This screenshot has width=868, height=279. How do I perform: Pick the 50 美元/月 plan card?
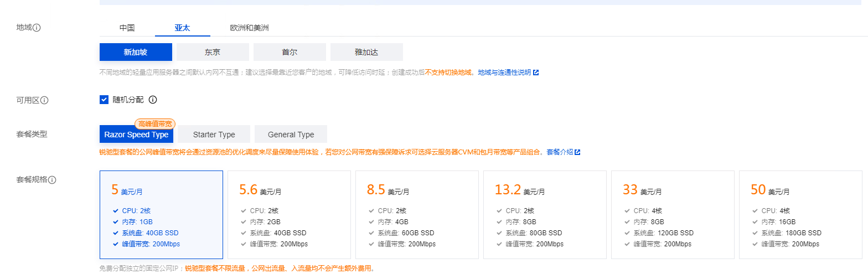(x=800, y=214)
